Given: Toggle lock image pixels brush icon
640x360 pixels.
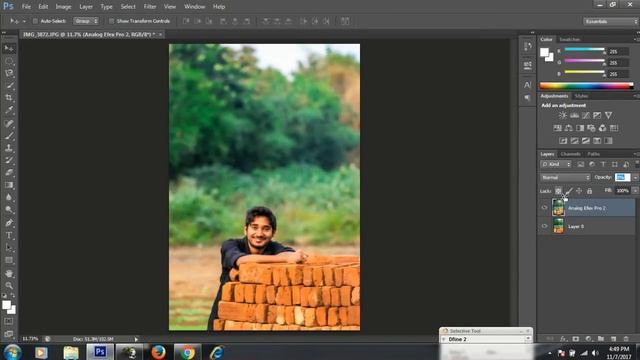Looking at the screenshot, I should (569, 191).
